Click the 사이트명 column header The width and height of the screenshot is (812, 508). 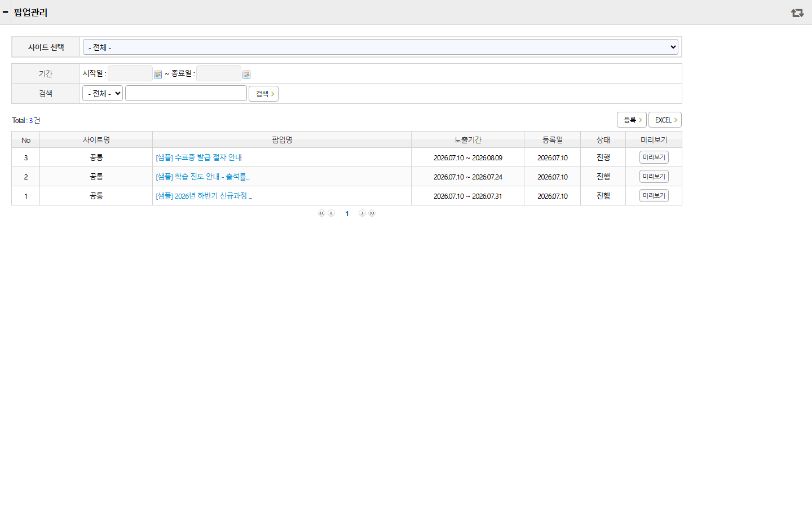[96, 139]
